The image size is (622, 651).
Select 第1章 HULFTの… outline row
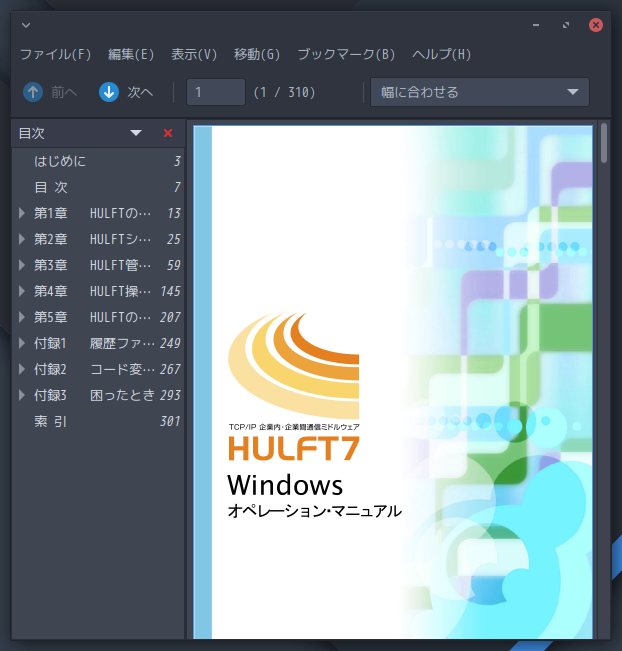click(98, 213)
